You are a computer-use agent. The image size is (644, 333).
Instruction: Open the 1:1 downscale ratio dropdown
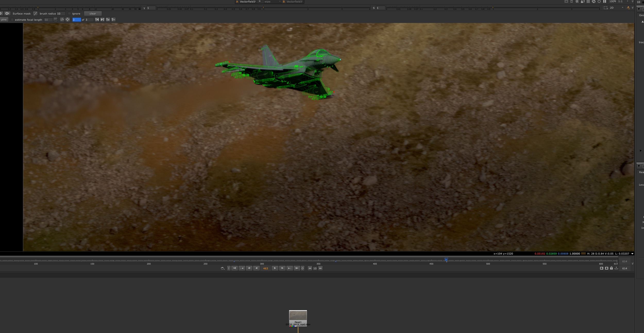pos(624,2)
